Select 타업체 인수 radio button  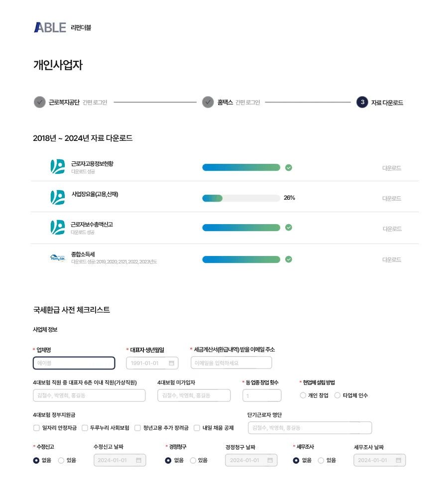point(337,395)
